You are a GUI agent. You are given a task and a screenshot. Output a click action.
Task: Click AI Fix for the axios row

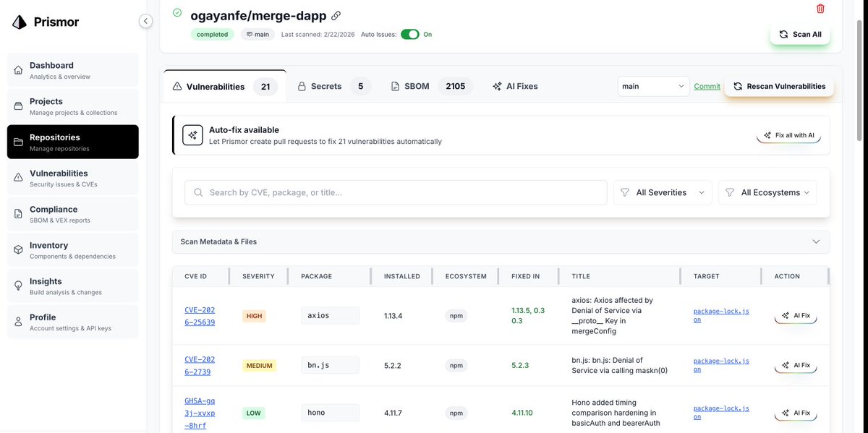pos(796,316)
